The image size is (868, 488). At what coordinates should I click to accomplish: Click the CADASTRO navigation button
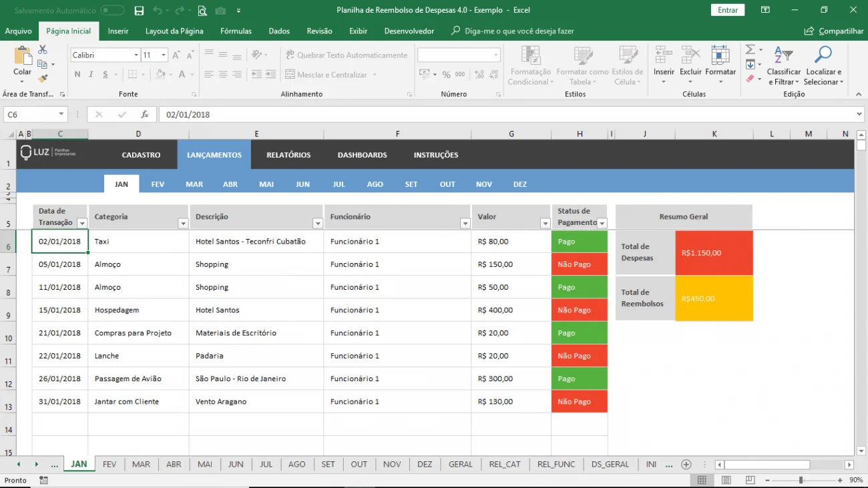click(141, 155)
